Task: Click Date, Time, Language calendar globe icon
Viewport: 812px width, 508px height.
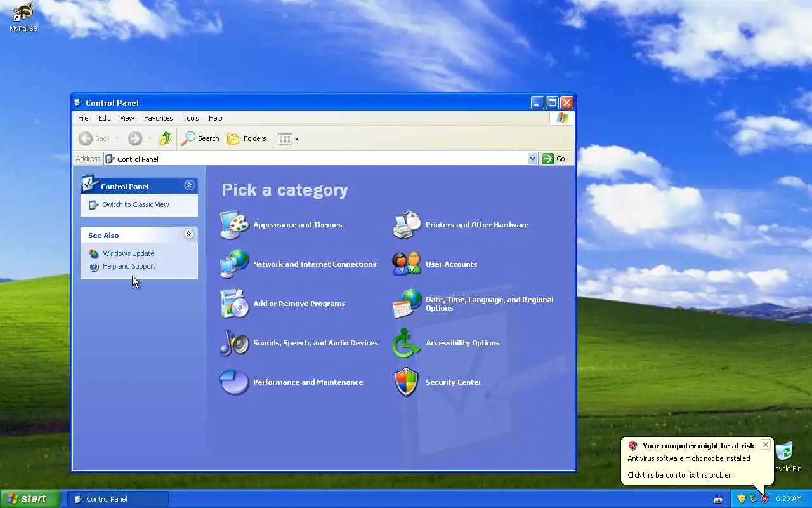Action: tap(407, 304)
